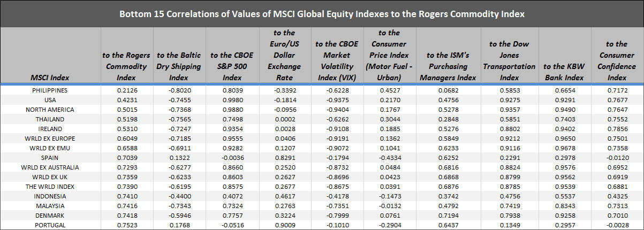Click Philippines Rogers Commodity value 0.2126
Image resolution: width=644 pixels, height=230 pixels.
[126, 90]
